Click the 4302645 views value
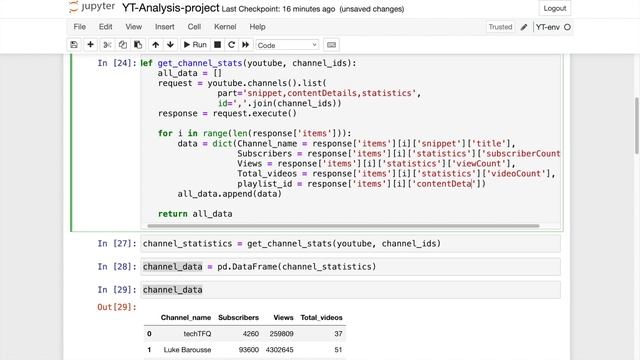Screen dimensions: 640x360 pos(280,350)
